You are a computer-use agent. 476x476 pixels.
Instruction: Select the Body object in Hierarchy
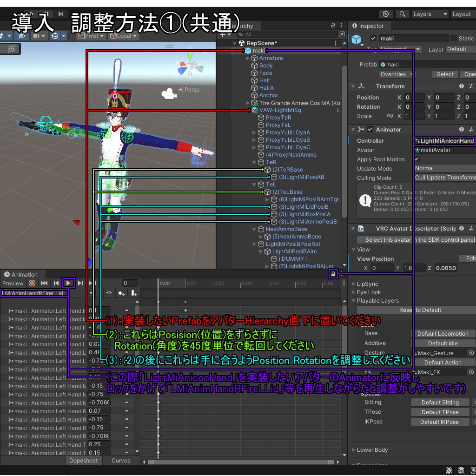point(265,65)
